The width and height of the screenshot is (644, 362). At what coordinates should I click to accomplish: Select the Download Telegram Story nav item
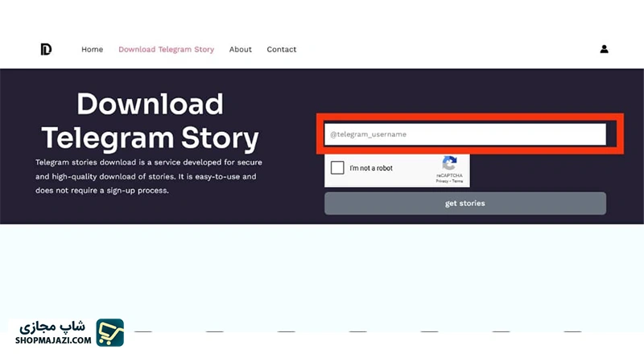tap(166, 49)
